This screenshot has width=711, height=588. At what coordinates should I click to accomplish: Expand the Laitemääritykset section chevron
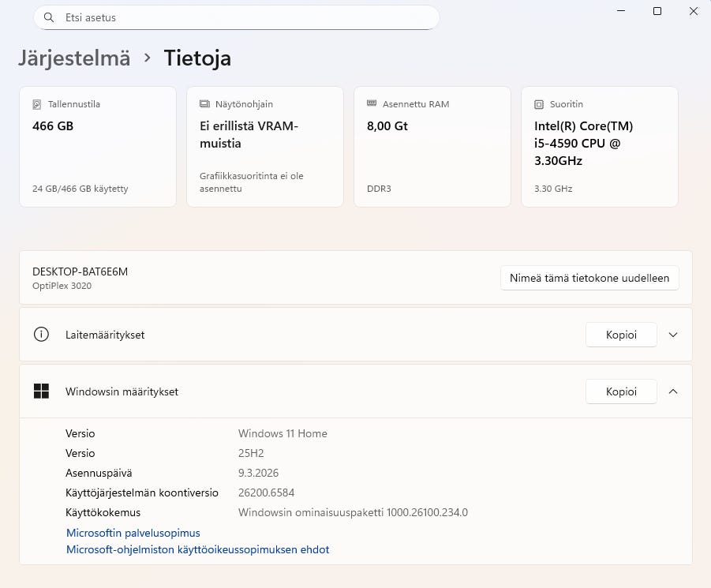[673, 335]
